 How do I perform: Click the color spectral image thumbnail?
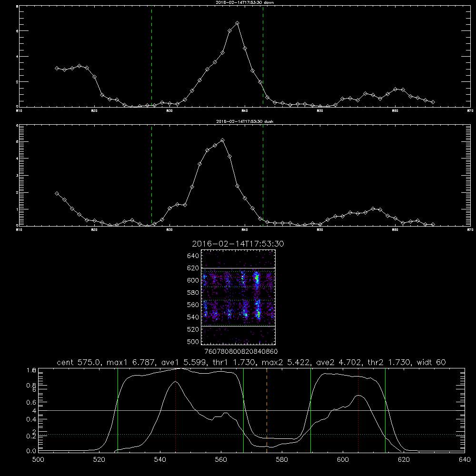pos(238,297)
